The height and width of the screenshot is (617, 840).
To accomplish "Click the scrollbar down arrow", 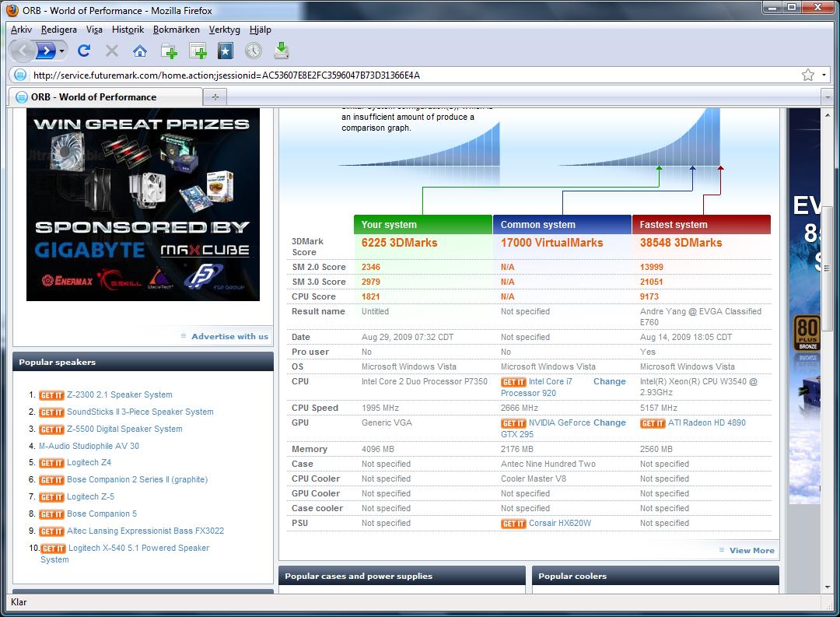I will click(827, 587).
